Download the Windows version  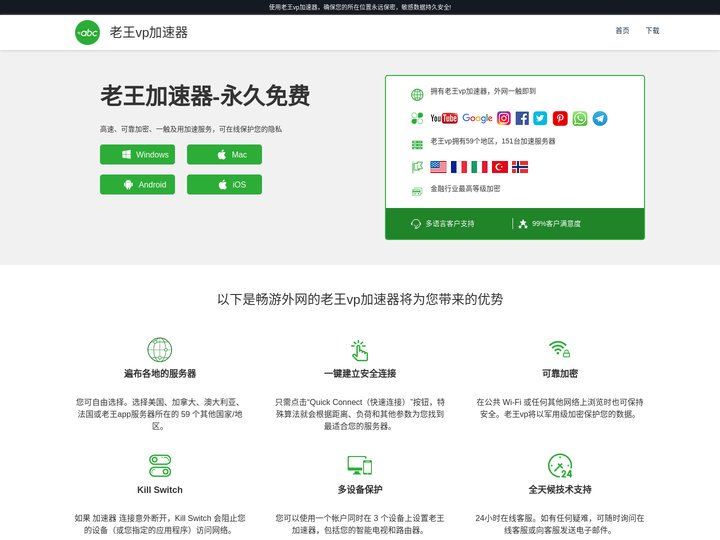(137, 154)
